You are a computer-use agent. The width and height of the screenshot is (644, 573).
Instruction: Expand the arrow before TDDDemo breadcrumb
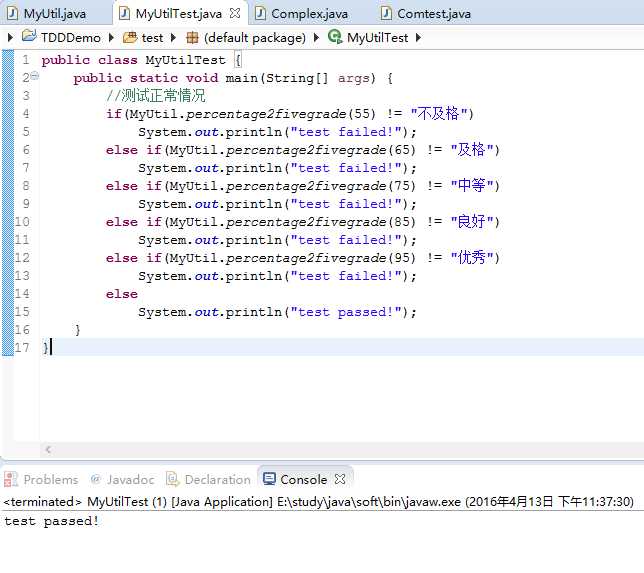(10, 38)
